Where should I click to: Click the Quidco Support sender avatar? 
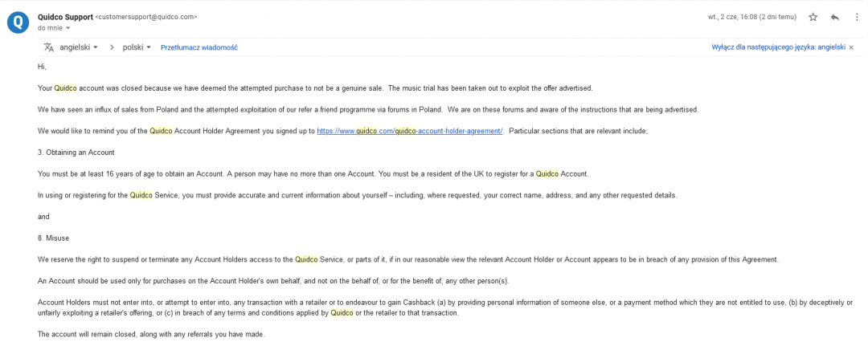click(18, 22)
